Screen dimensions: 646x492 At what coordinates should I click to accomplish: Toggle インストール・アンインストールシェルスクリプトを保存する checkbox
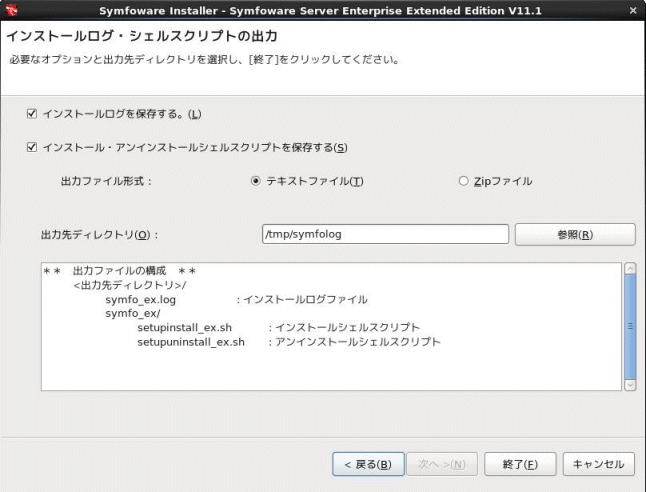tap(32, 147)
